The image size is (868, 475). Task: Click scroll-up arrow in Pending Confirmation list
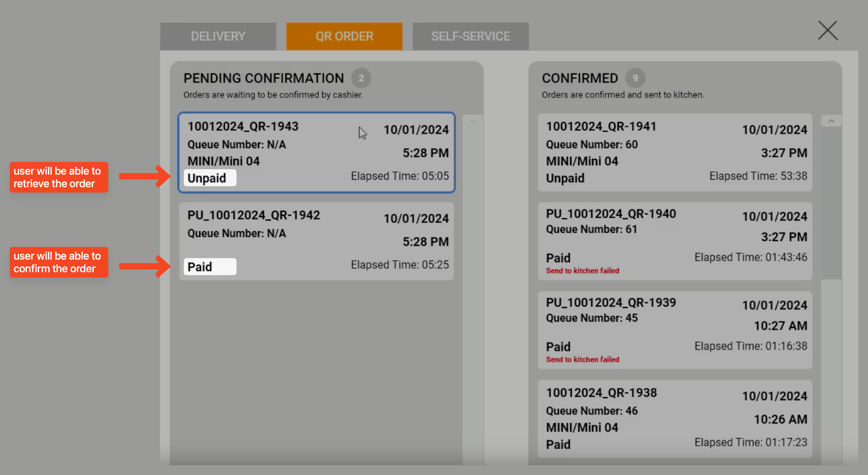point(473,121)
